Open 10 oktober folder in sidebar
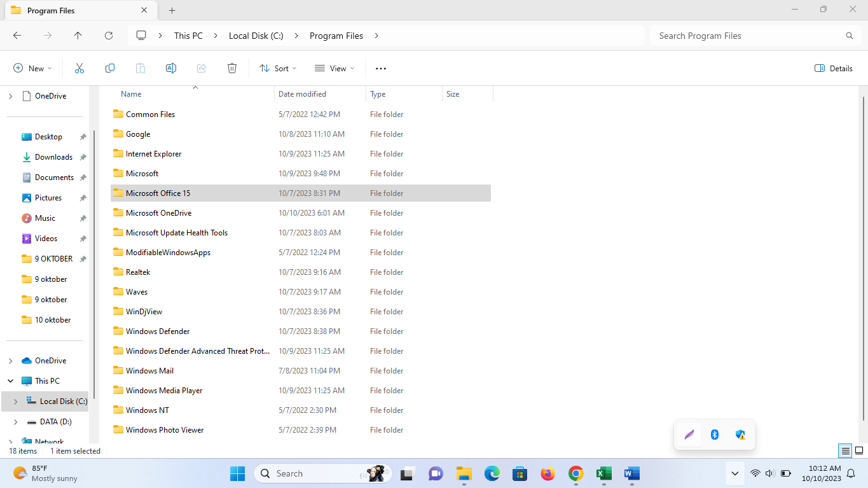The height and width of the screenshot is (488, 868). pos(53,320)
